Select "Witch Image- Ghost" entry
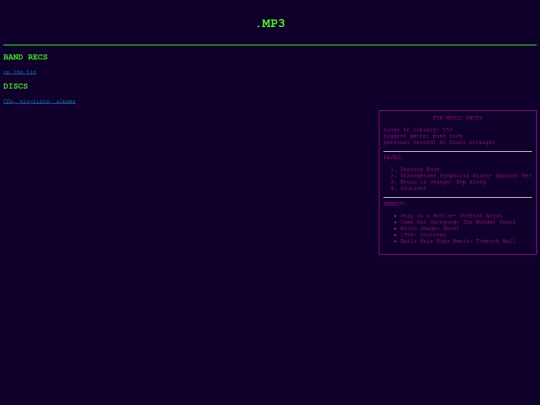This screenshot has width=540, height=405. tap(429, 228)
